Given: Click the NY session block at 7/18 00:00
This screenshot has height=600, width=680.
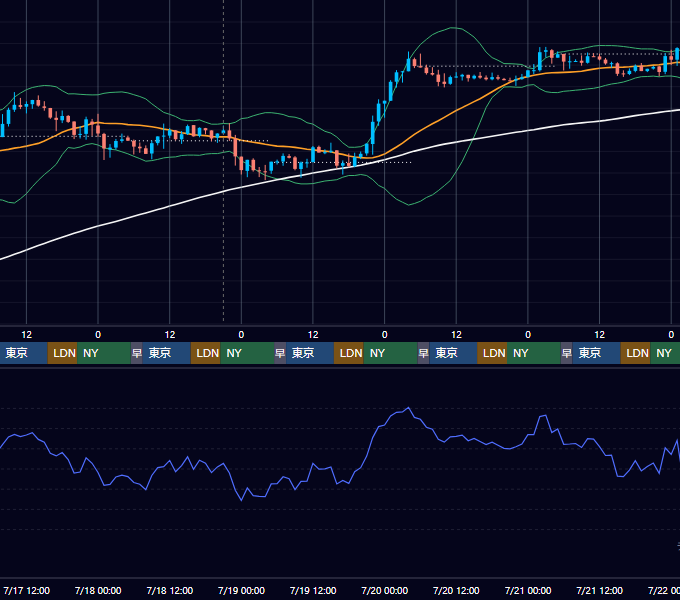Looking at the screenshot, I should 104,353.
